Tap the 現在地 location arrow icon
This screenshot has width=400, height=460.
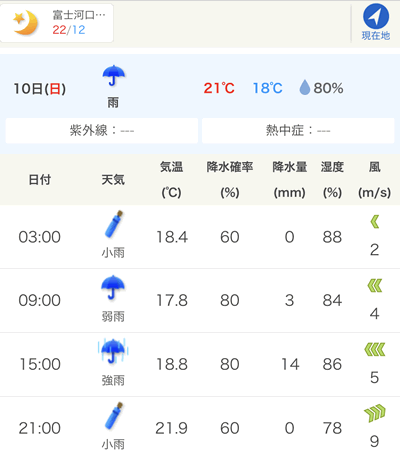coord(376,16)
